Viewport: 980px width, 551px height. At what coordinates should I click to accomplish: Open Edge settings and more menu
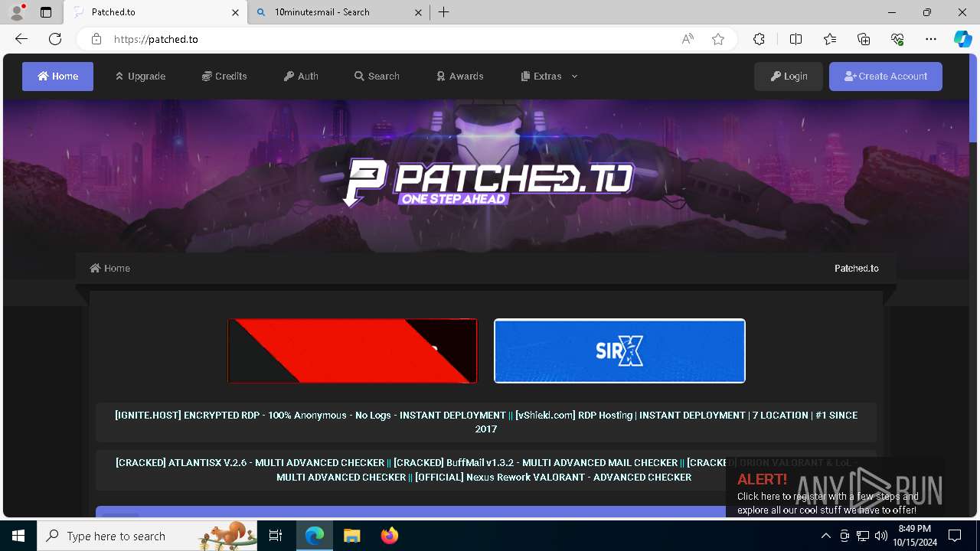(931, 39)
